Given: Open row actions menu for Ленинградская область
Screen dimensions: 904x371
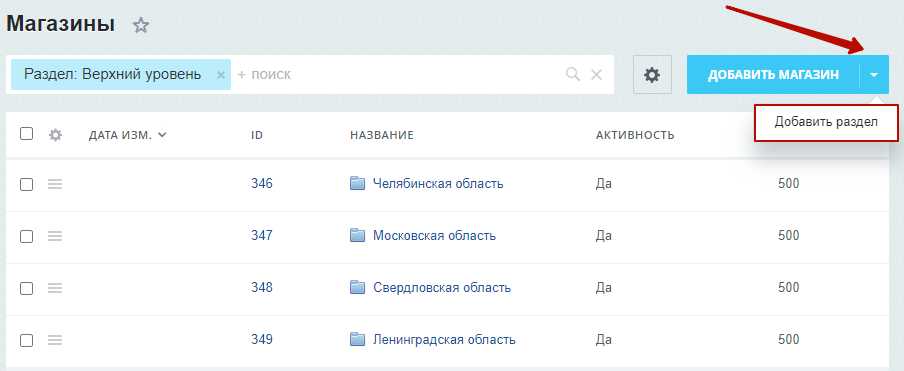Looking at the screenshot, I should [55, 339].
